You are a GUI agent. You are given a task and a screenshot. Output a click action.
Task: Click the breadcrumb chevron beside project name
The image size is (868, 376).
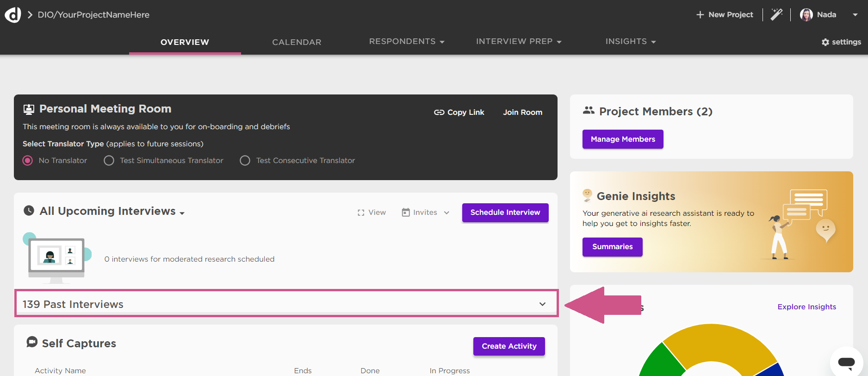coord(30,15)
